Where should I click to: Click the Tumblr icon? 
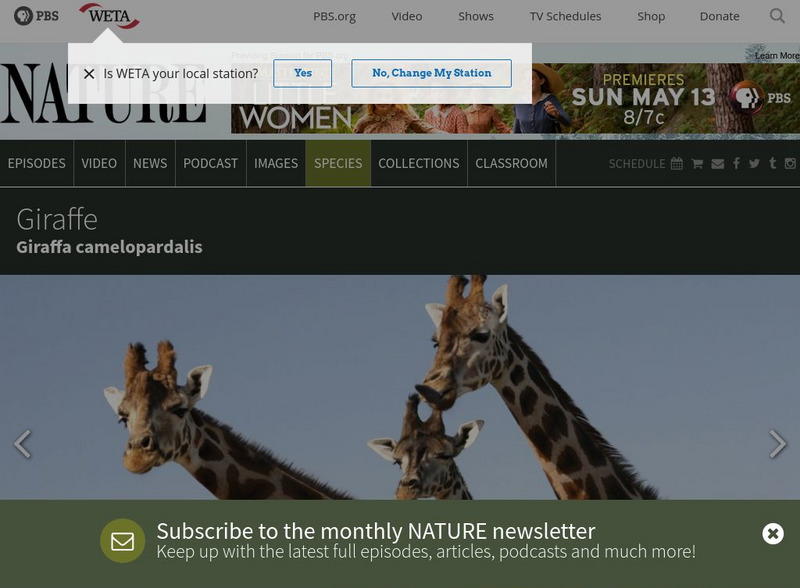(772, 163)
